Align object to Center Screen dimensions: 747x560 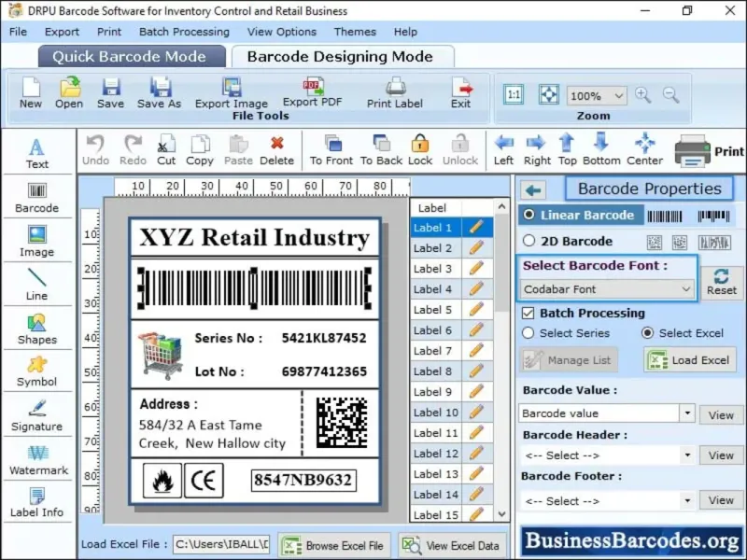click(x=644, y=150)
